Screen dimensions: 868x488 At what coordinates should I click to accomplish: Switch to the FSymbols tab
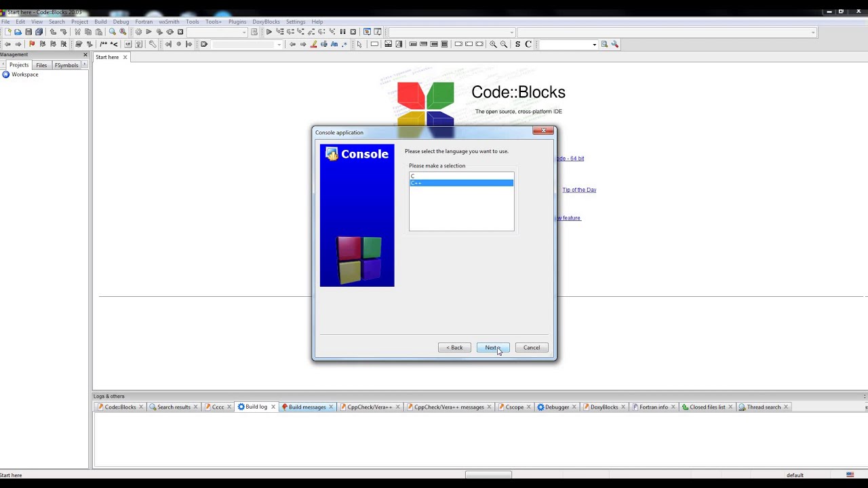66,65
